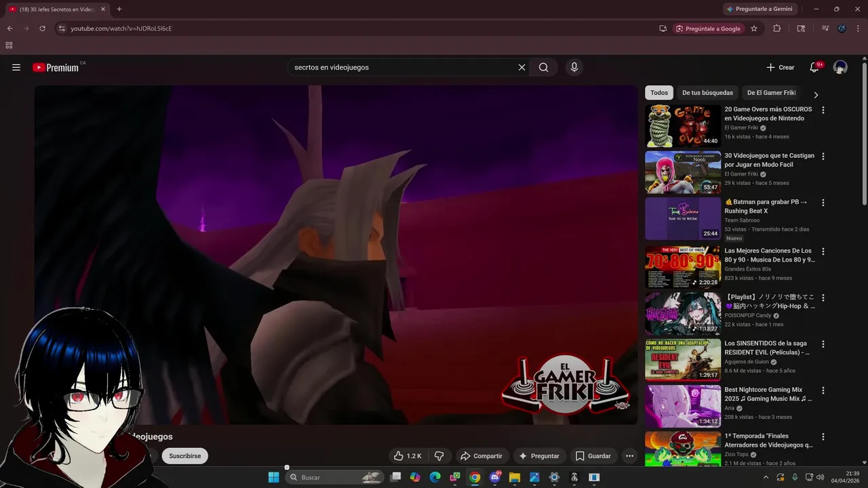This screenshot has height=488, width=868.
Task: Select the De tus búsquedas chip
Action: pyautogui.click(x=707, y=93)
